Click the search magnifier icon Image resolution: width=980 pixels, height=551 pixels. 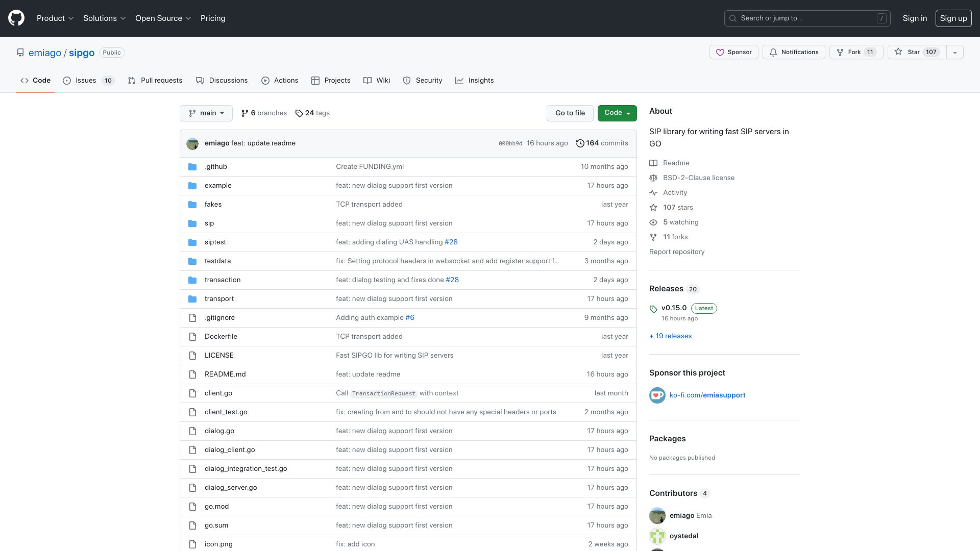[733, 18]
